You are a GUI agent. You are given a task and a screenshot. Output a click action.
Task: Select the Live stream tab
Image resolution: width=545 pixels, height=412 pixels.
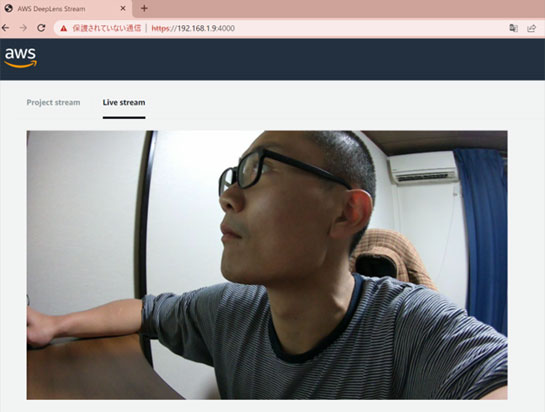point(124,102)
